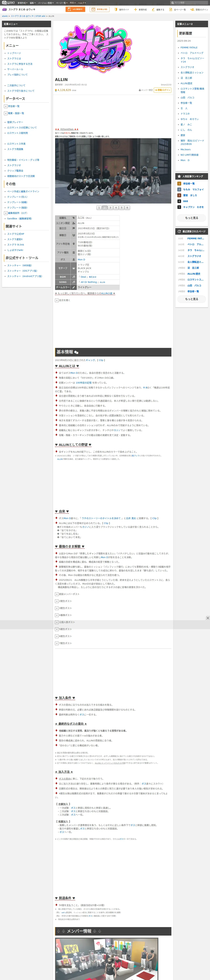This screenshot has height=980, width=210.
Task: Click the tag icon in 組織名 row
Action: coord(74,218)
